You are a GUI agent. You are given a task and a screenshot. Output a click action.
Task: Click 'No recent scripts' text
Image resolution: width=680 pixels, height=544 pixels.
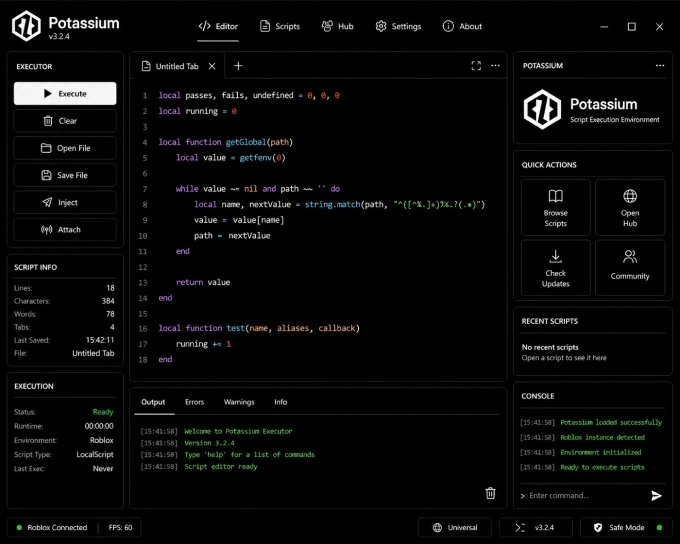pyautogui.click(x=550, y=347)
